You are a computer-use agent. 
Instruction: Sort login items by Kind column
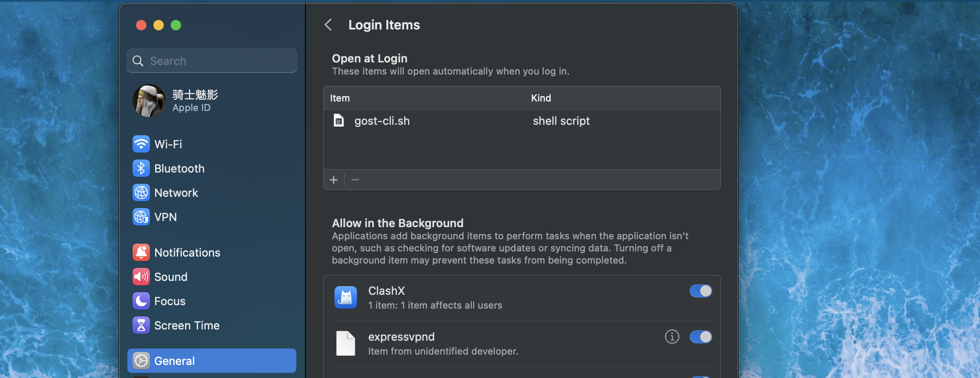[x=541, y=98]
